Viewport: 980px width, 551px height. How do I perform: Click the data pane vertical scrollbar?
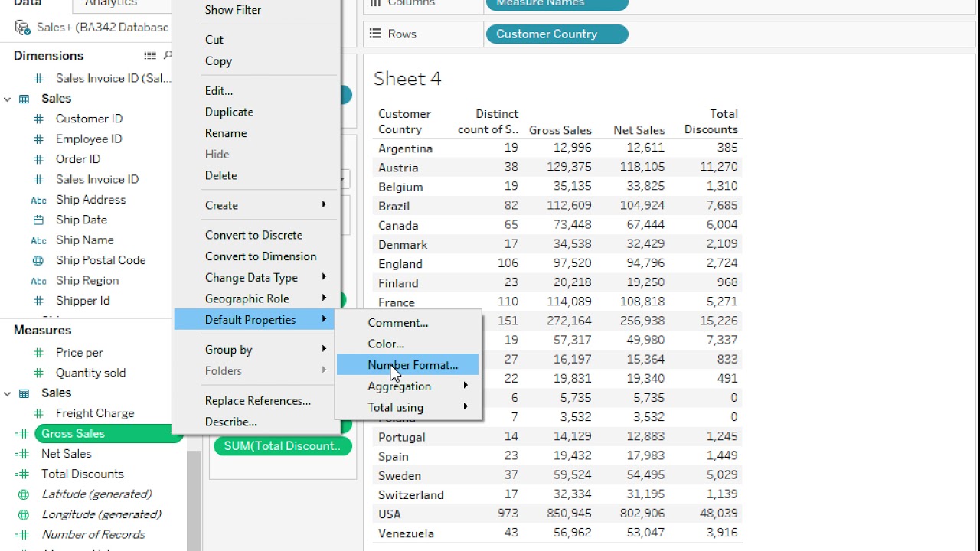click(194, 501)
